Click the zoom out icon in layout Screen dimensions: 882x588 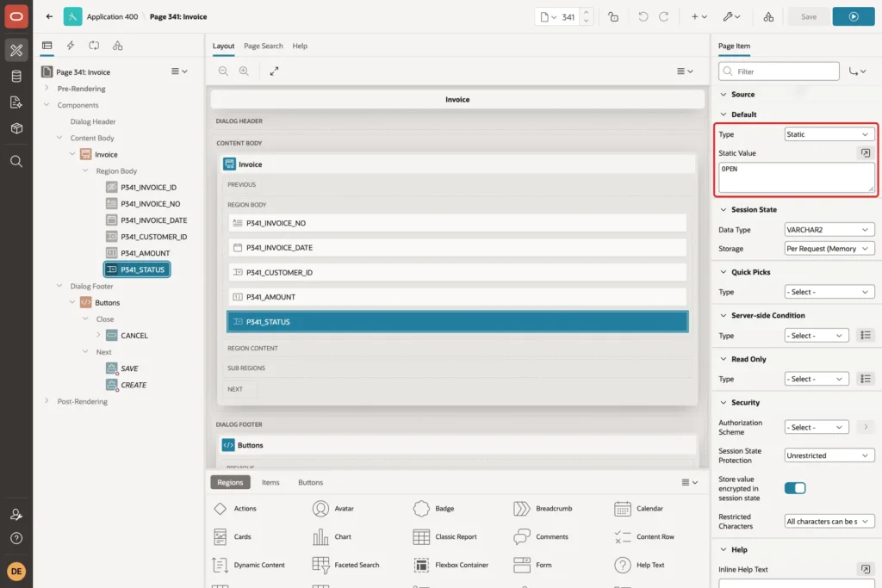[223, 71]
